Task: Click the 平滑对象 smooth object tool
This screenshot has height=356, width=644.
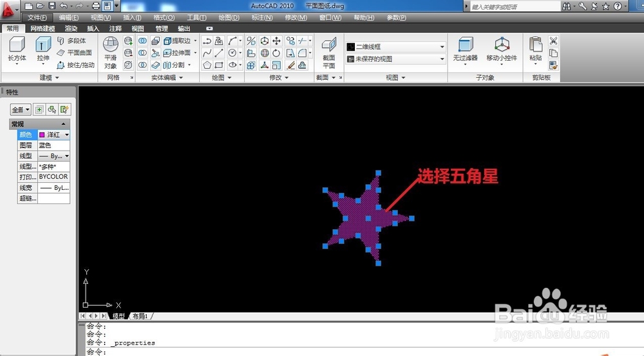Action: point(111,53)
